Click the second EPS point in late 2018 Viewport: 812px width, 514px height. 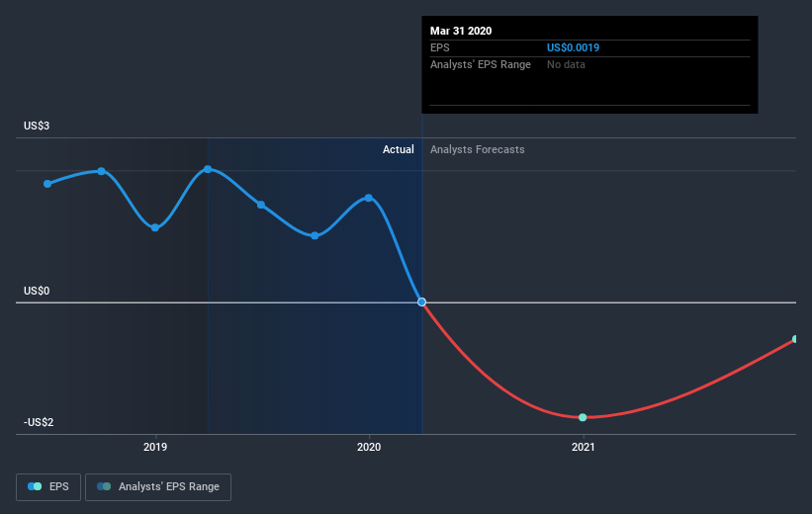102,171
